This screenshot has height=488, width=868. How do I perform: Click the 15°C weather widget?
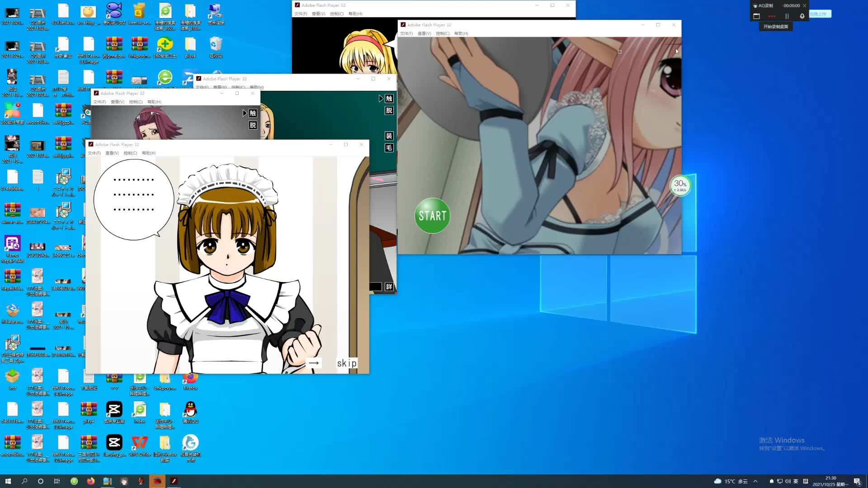coord(731,481)
